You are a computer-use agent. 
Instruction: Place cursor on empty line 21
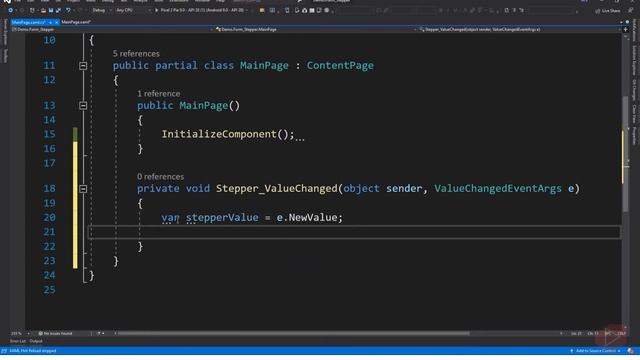click(x=354, y=232)
